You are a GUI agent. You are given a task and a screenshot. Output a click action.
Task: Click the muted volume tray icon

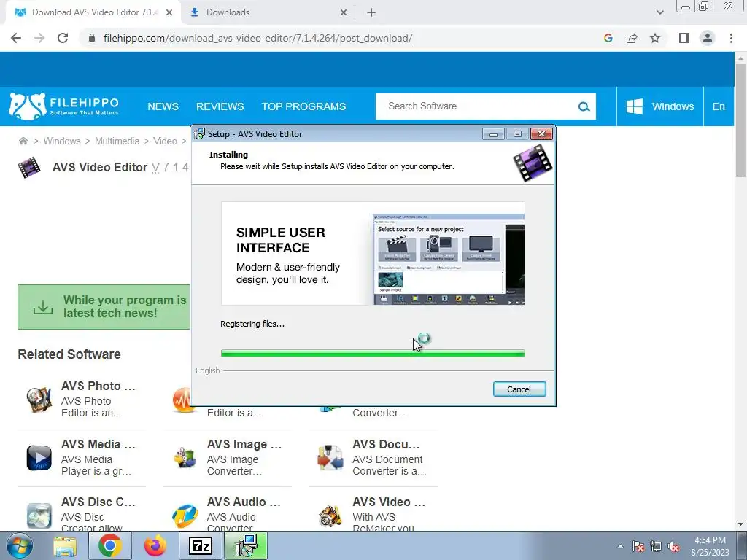[x=673, y=547]
